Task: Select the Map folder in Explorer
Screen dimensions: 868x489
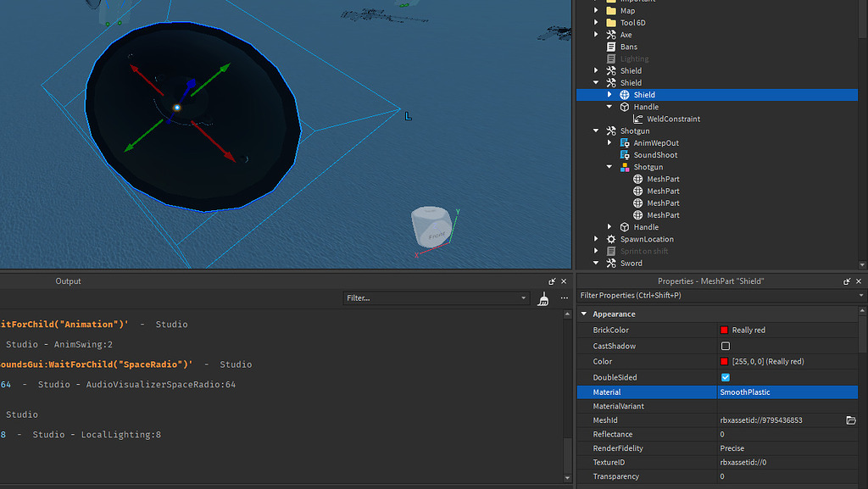Action: [x=626, y=11]
